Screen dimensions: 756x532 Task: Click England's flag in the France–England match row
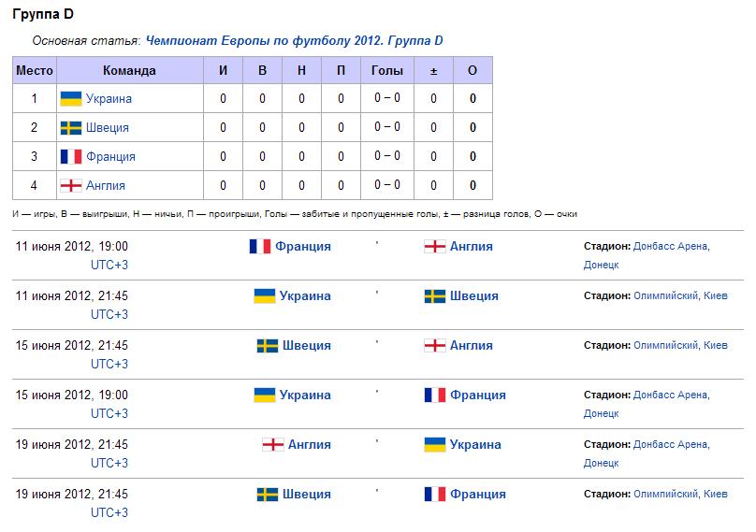(434, 247)
